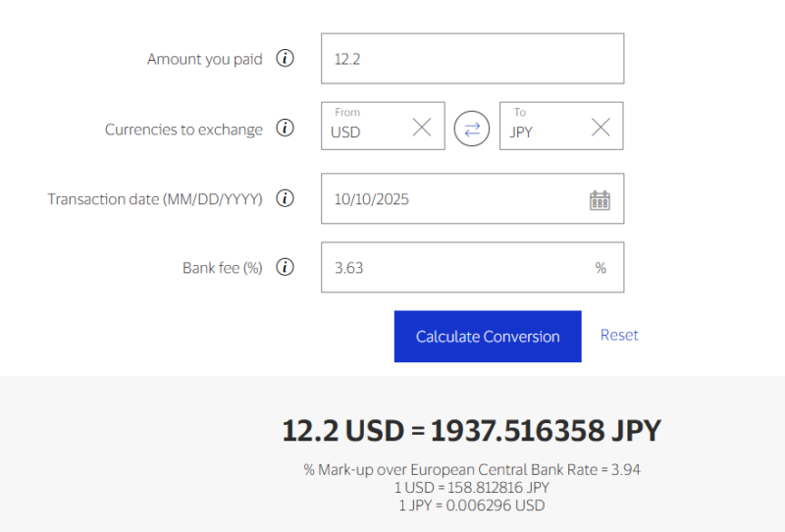Click the Calculate Conversion button
The width and height of the screenshot is (785, 532).
click(488, 337)
